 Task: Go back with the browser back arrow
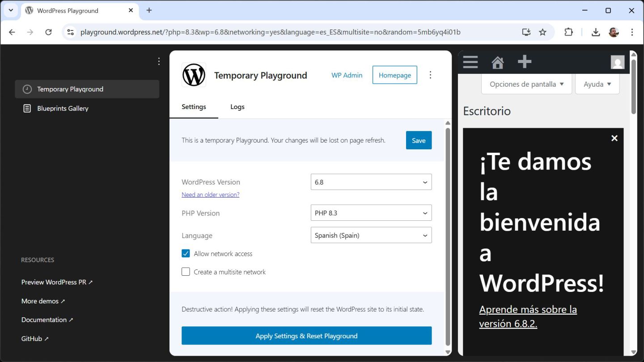pyautogui.click(x=12, y=32)
